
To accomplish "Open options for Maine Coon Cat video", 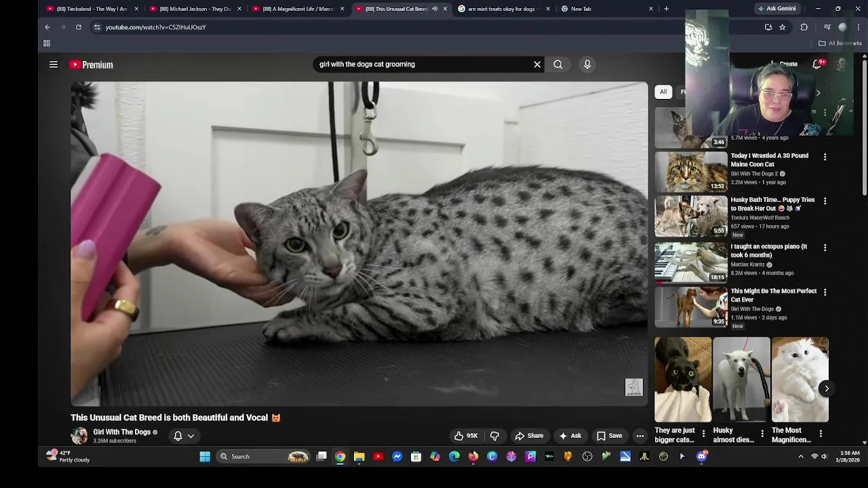I will point(825,157).
